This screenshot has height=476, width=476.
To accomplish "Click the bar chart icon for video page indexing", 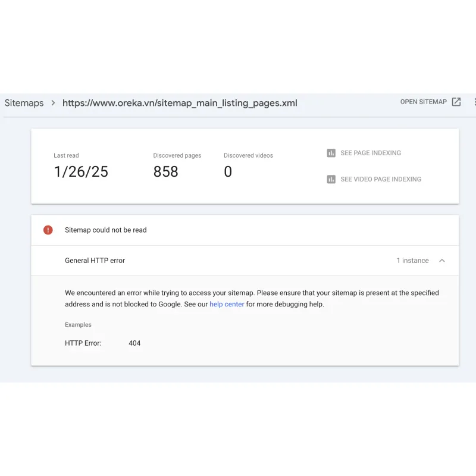I will [331, 179].
